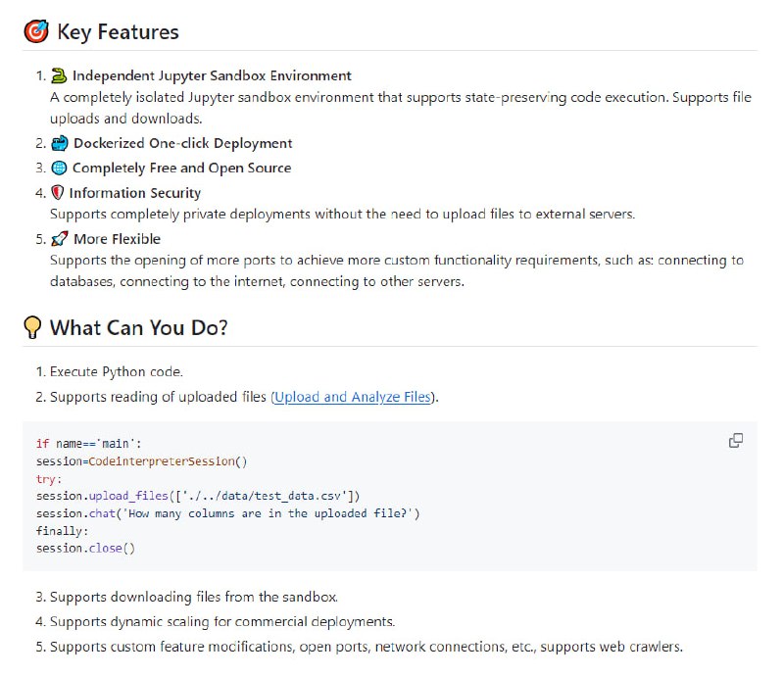Viewport: 784px width, 677px height.
Task: Click the Execute Python code list item
Action: pos(116,372)
